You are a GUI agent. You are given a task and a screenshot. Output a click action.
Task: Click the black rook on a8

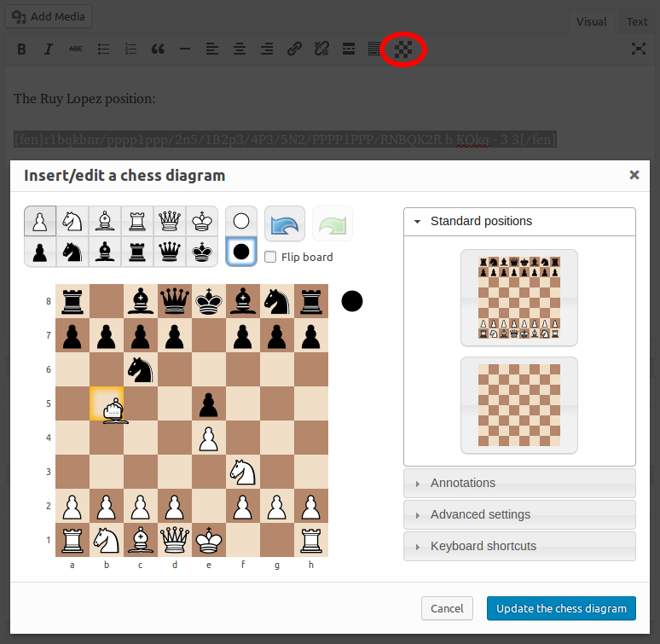(x=72, y=301)
